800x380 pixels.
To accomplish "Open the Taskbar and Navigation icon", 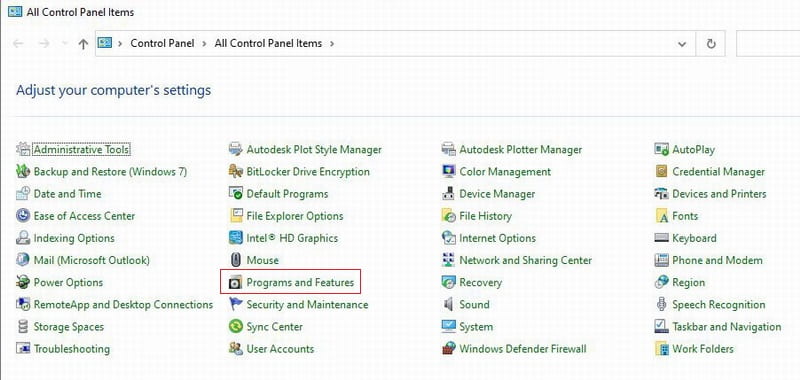I will 661,326.
